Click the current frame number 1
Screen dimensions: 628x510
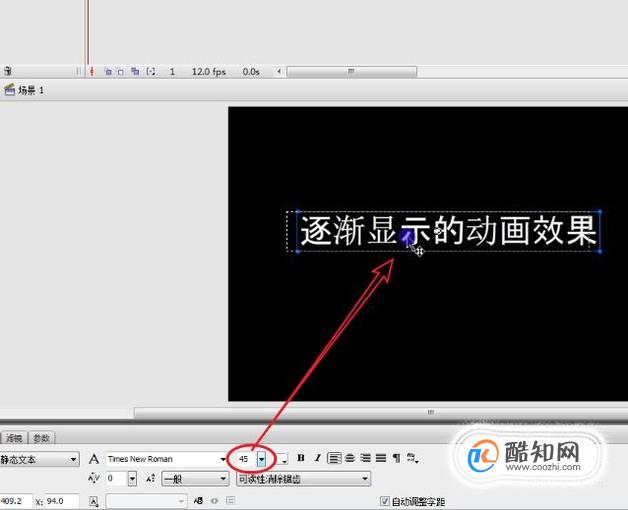172,72
